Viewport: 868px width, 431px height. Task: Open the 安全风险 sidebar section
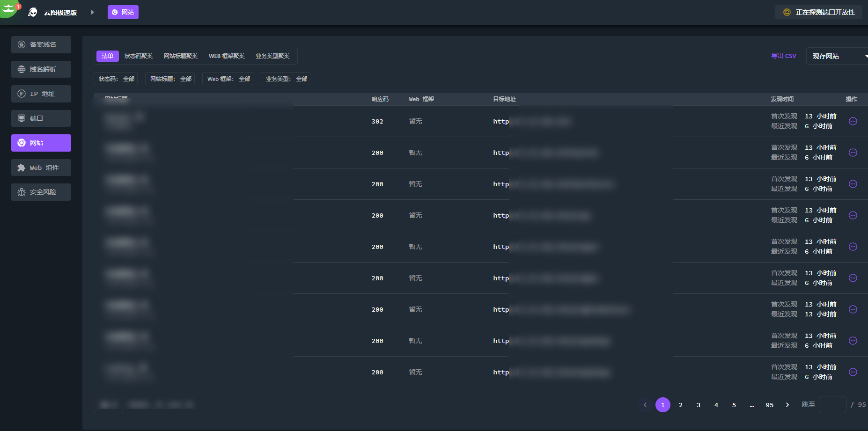(41, 192)
